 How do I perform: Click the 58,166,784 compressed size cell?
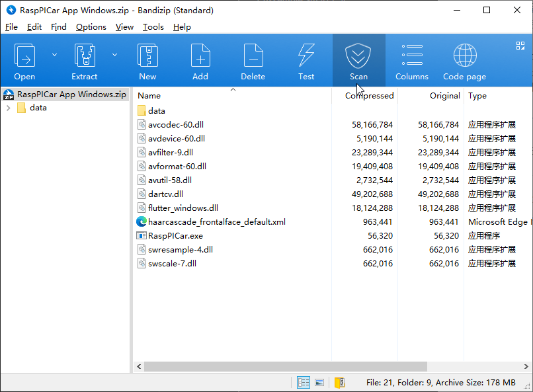coord(372,125)
